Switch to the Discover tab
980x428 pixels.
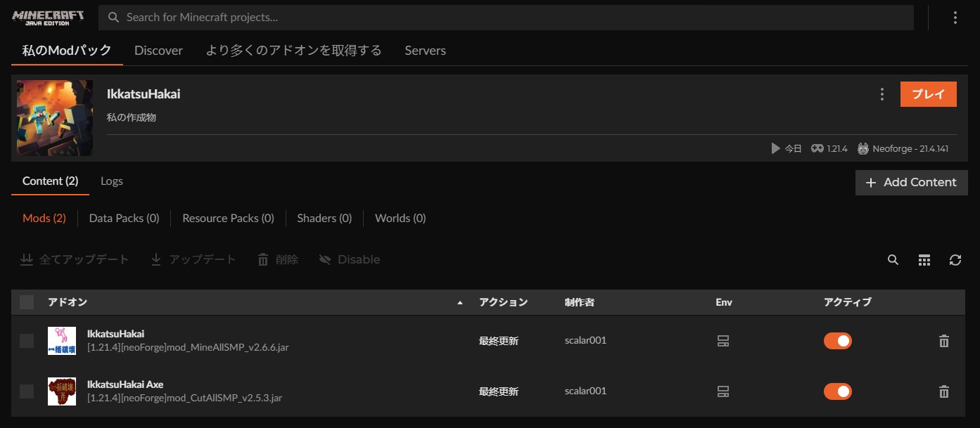(x=158, y=50)
